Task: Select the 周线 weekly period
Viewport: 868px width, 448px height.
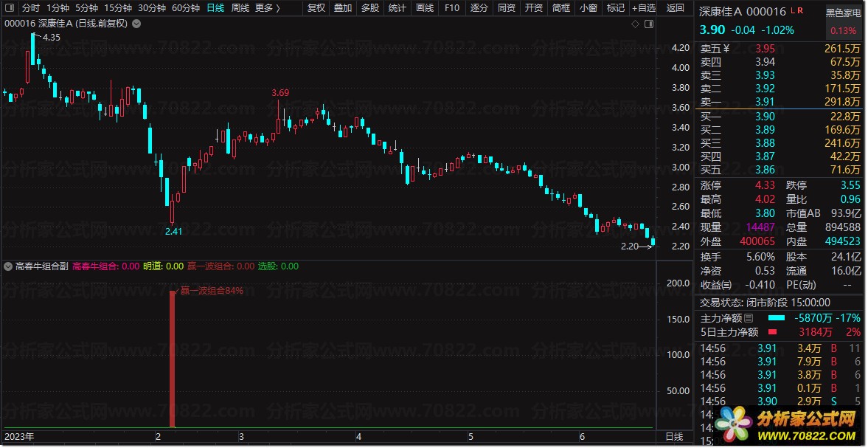Action: pyautogui.click(x=240, y=8)
